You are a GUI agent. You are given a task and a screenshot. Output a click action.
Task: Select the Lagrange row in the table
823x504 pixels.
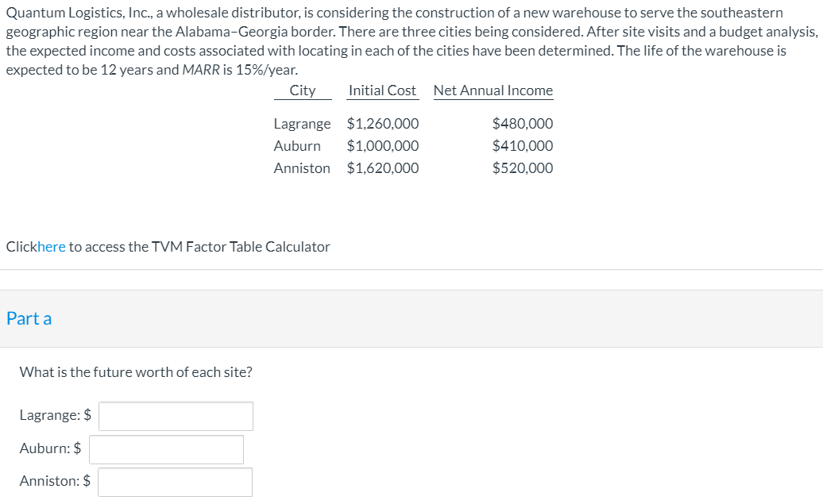tap(302, 123)
